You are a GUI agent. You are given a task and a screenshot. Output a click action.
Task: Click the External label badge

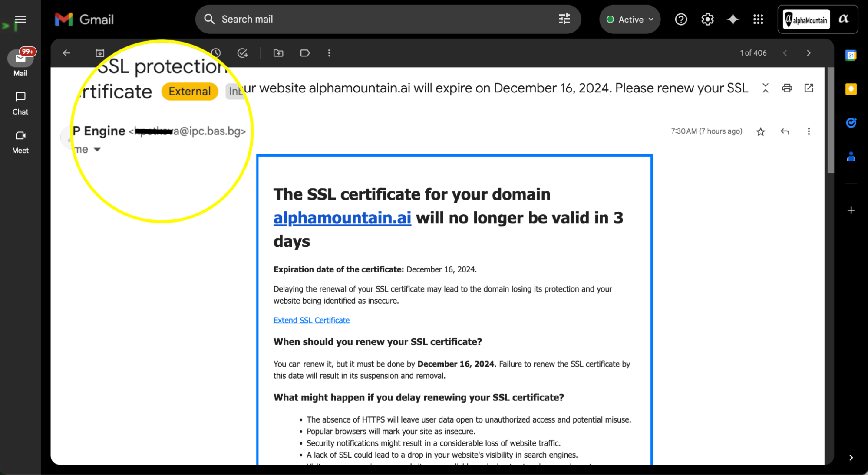190,92
